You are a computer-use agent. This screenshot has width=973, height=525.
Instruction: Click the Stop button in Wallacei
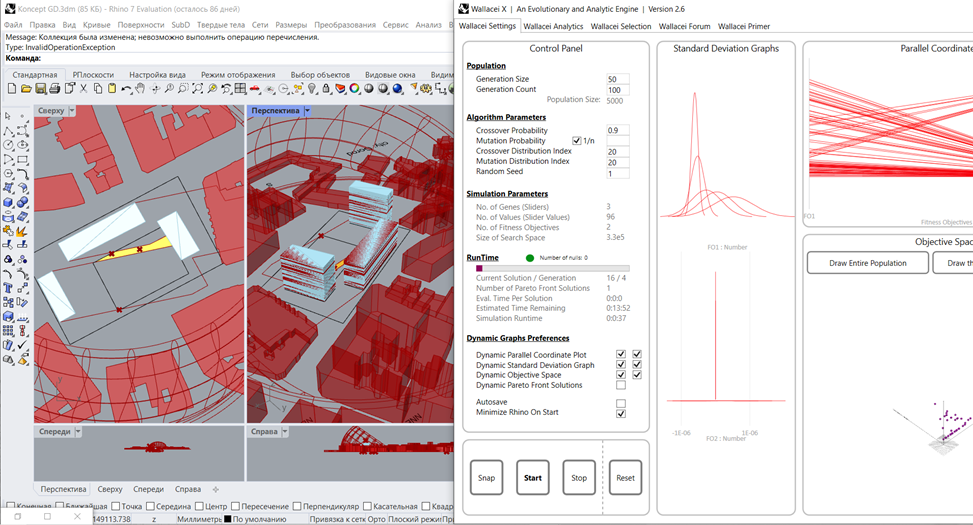coord(579,477)
